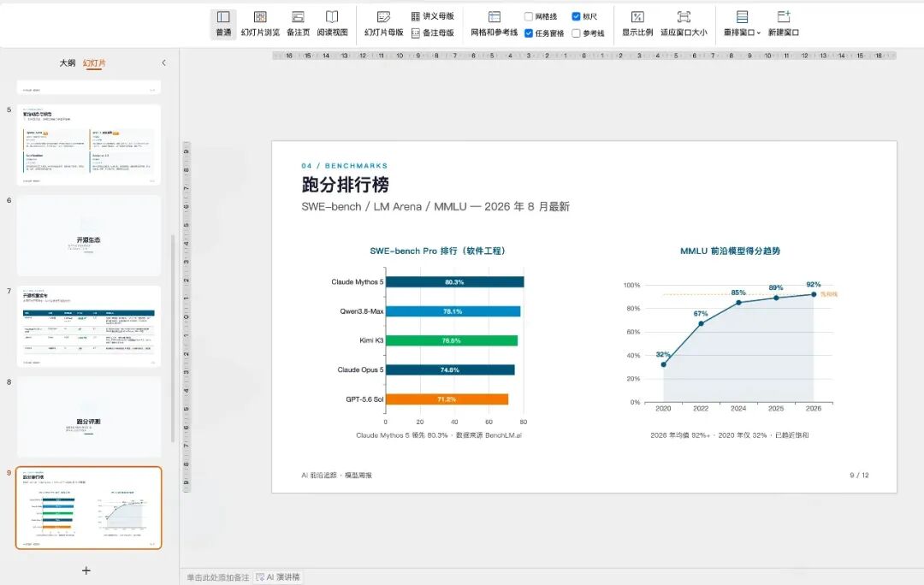Select the Claude Mythos 5 bar 80.3%
924x585 pixels.
click(x=454, y=282)
